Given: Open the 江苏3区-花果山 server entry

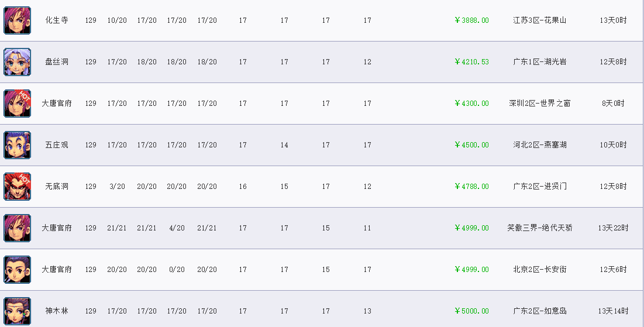Looking at the screenshot, I should (x=540, y=20).
